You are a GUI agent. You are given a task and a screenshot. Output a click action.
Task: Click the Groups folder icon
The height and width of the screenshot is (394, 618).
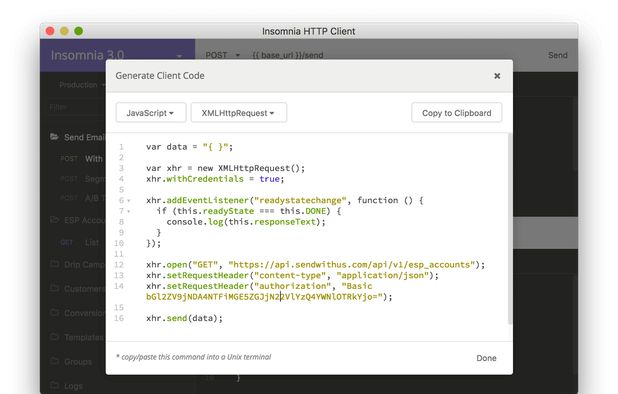point(54,361)
